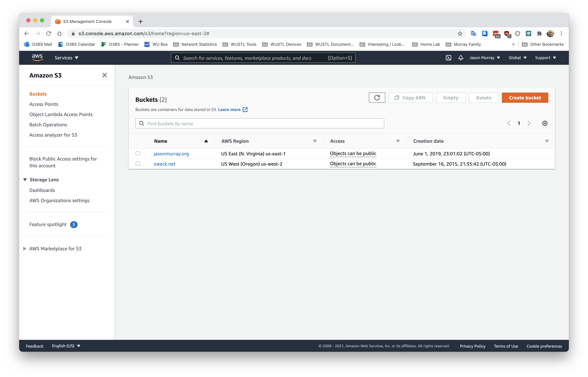
Task: Show hidden bookmarks with the chevron
Action: coord(513,44)
